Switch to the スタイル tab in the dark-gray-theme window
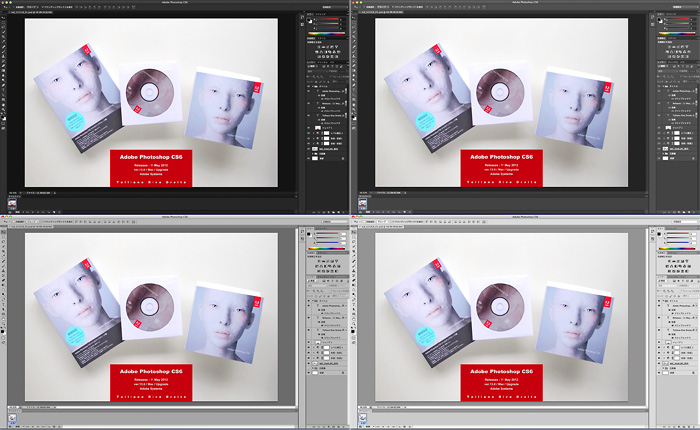The image size is (700, 430). pos(672,38)
